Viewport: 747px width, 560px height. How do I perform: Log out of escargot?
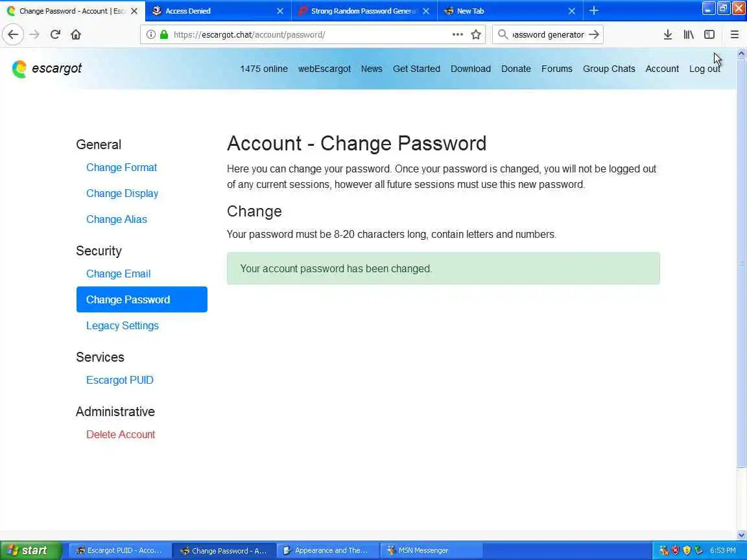pos(705,69)
